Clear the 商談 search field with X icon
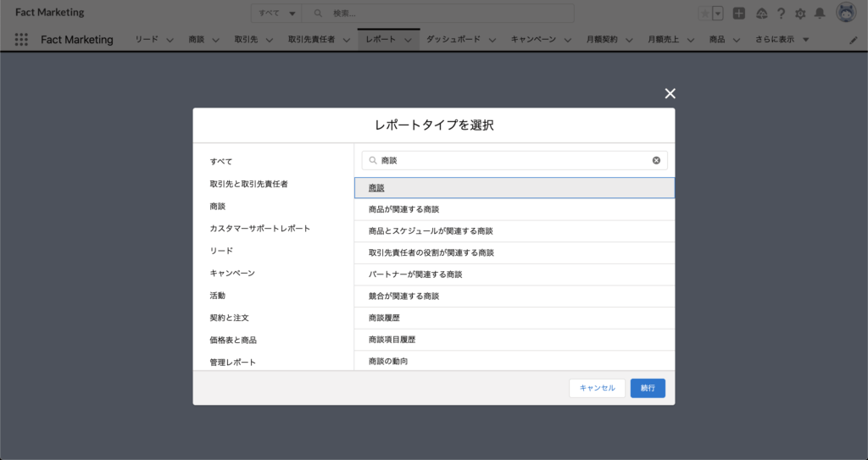The height and width of the screenshot is (460, 868). (656, 160)
